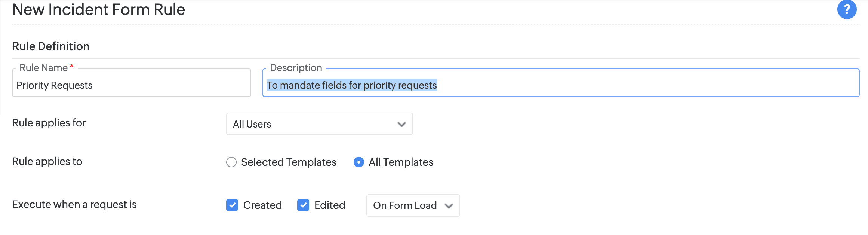Click the 'New Incident Form Rule' page title
Screen dimensions: 868x235
99,9
